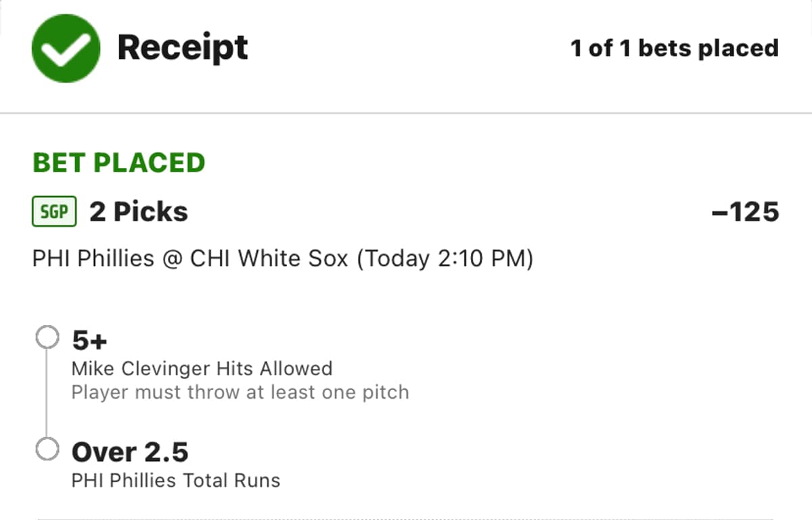Click the divider line below the Receipt header
The width and height of the screenshot is (812, 520).
point(406,112)
